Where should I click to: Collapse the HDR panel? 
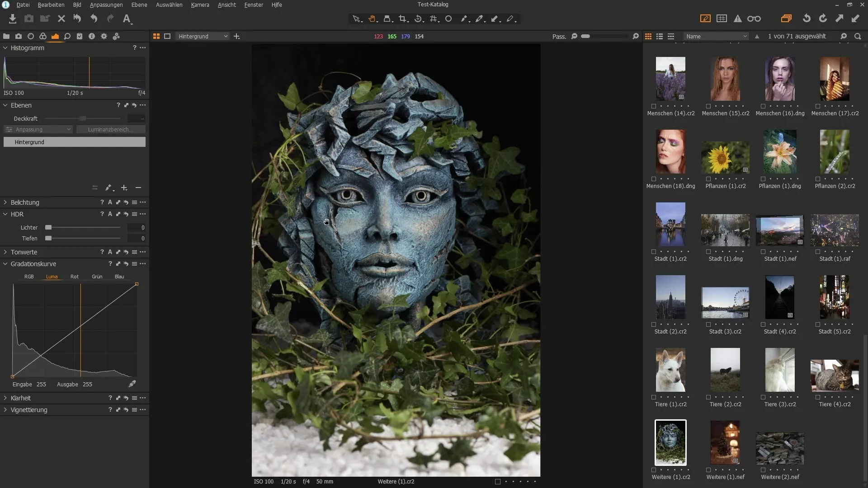[5, 214]
